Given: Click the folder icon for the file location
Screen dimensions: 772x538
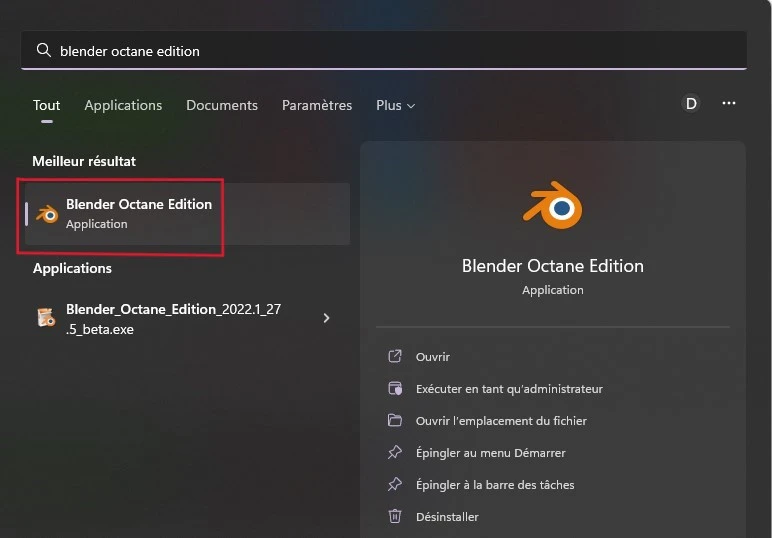Looking at the screenshot, I should (x=395, y=420).
